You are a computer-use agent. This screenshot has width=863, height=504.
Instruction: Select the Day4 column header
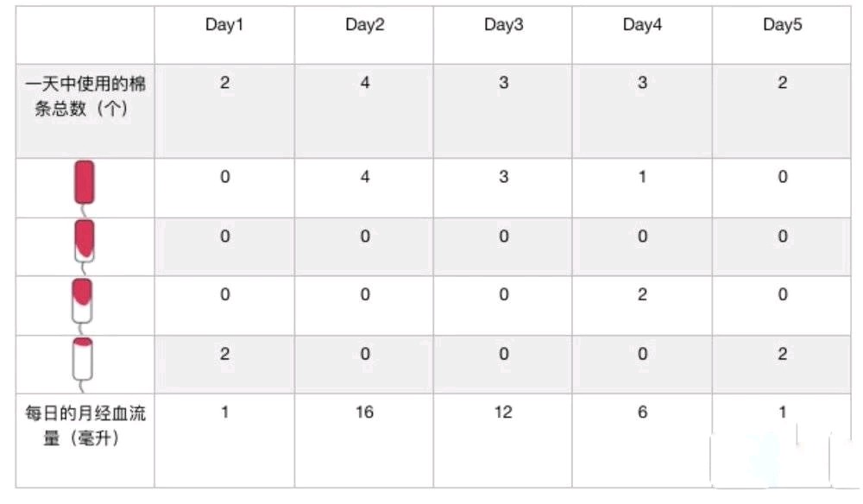click(642, 25)
